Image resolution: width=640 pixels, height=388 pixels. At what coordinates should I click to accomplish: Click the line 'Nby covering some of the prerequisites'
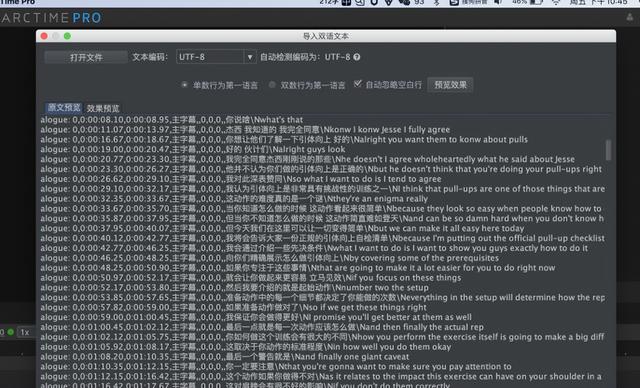pos(269,258)
